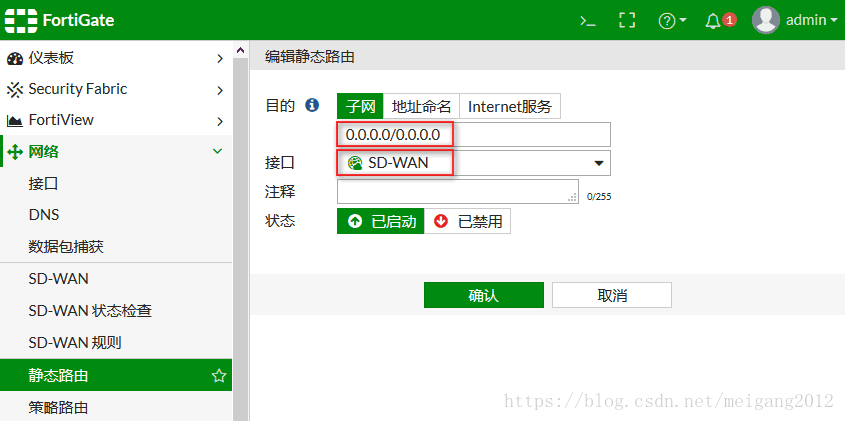This screenshot has width=845, height=421.
Task: Select the Internet服务 destination tab
Action: 510,106
